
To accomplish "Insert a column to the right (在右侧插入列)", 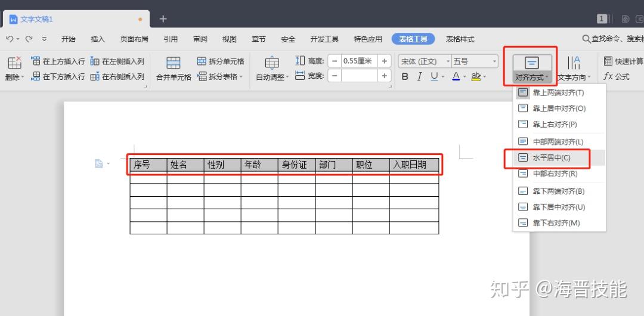I will click(x=117, y=76).
